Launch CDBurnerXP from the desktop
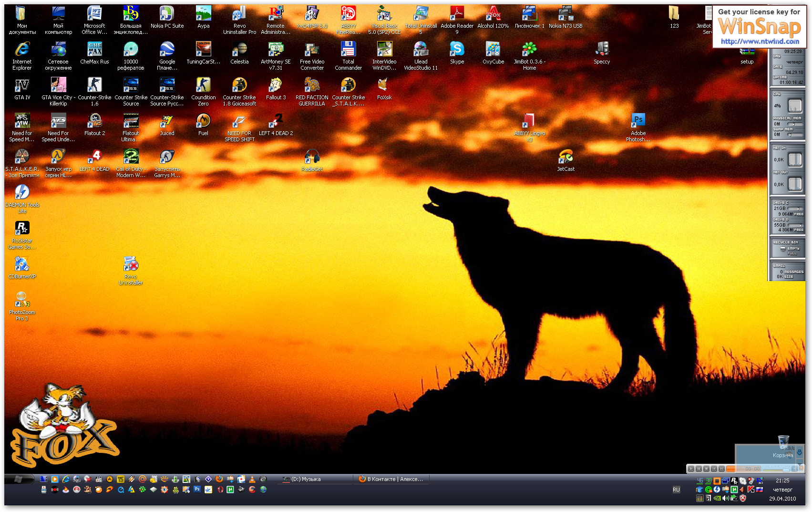The height and width of the screenshot is (512, 812). 22,264
